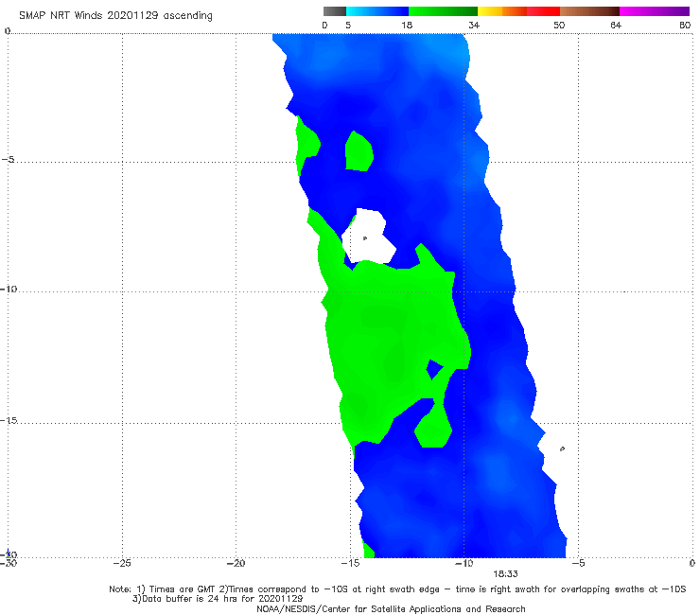Click the "64" label under the color bar
Image resolution: width=700 pixels, height=615 pixels.
click(x=616, y=25)
